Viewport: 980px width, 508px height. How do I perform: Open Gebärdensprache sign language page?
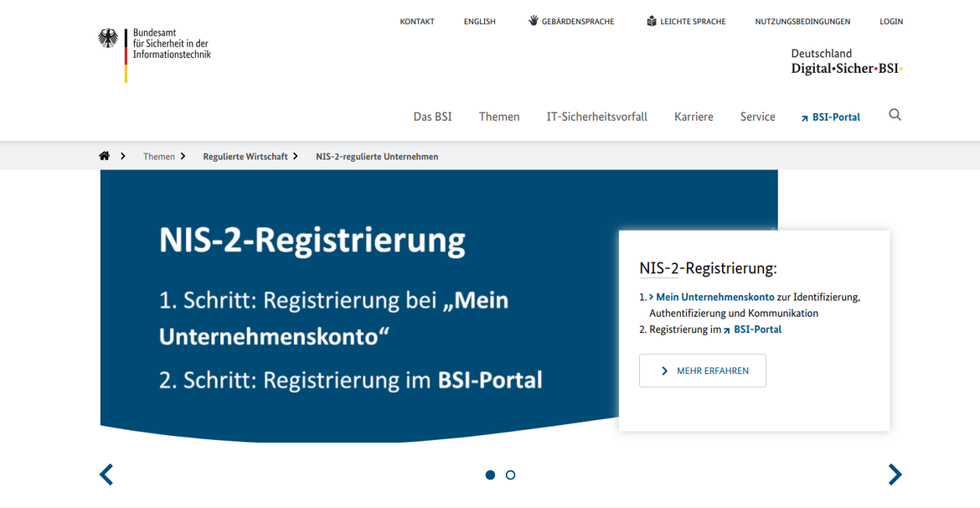570,22
